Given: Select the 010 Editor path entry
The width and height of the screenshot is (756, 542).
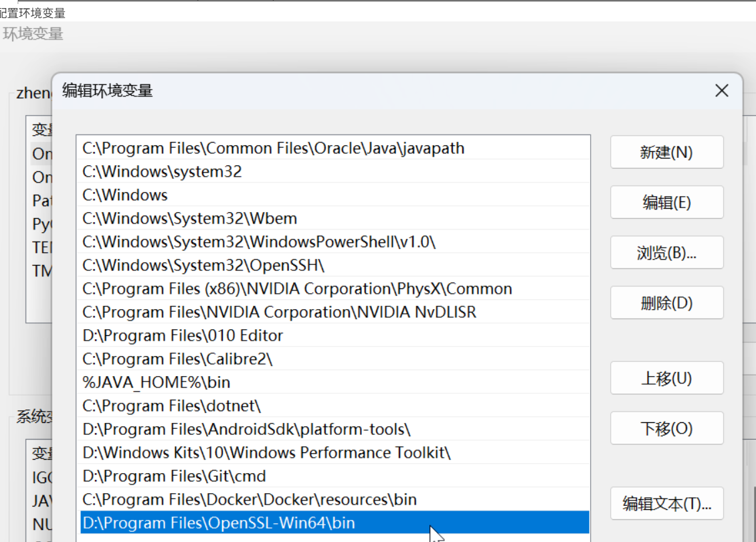Looking at the screenshot, I should (x=183, y=335).
